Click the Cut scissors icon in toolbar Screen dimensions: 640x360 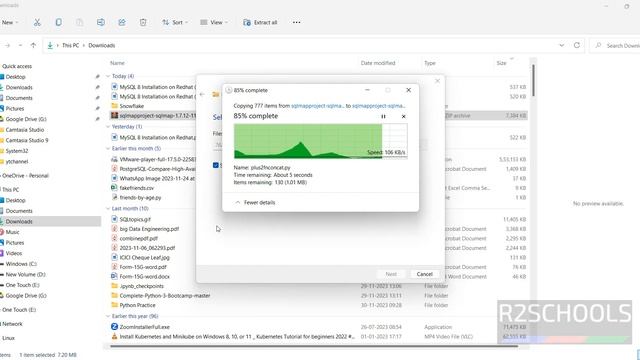tap(37, 22)
